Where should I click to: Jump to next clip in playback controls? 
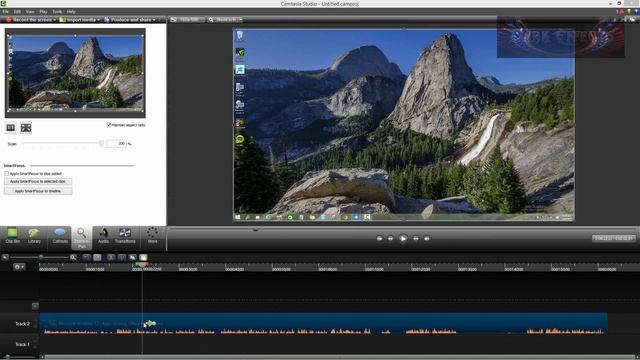pyautogui.click(x=427, y=238)
